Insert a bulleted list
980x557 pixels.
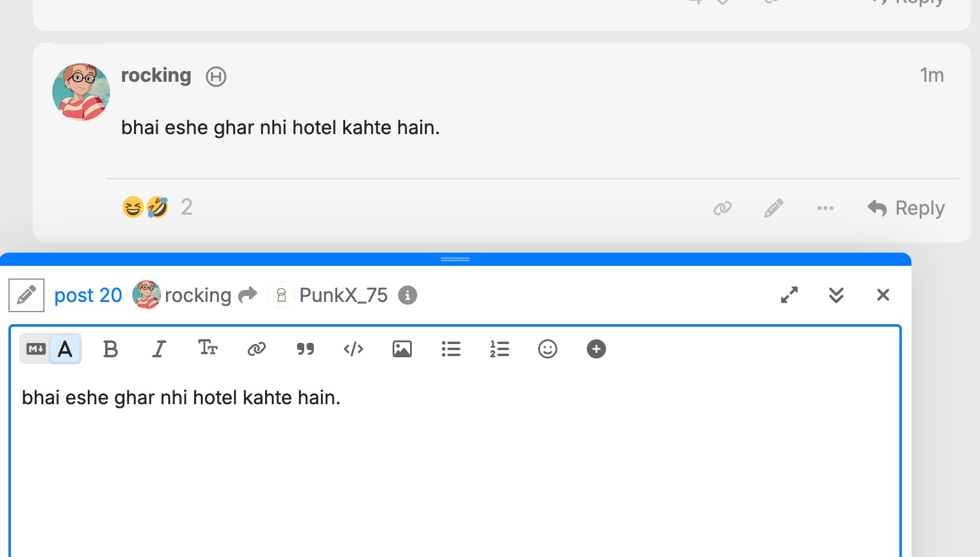[451, 349]
